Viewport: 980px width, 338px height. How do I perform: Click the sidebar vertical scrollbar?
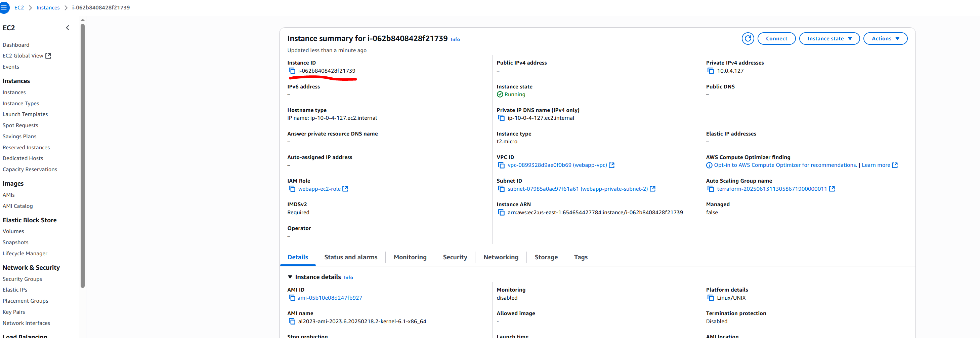(83, 152)
